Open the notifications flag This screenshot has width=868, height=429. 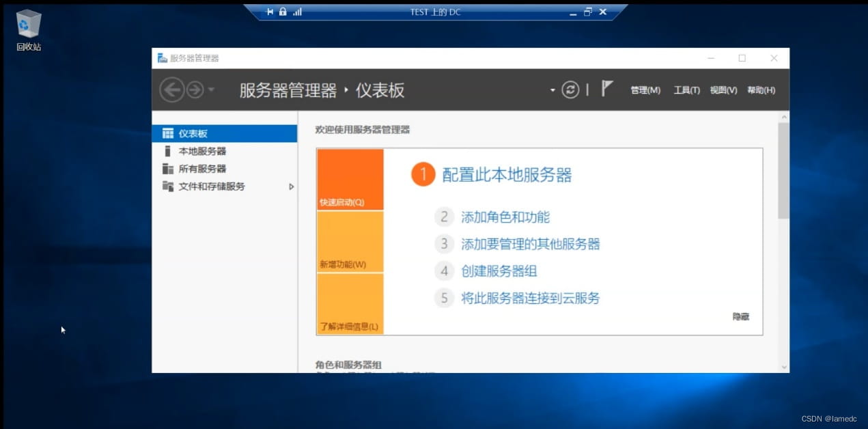[x=607, y=88]
